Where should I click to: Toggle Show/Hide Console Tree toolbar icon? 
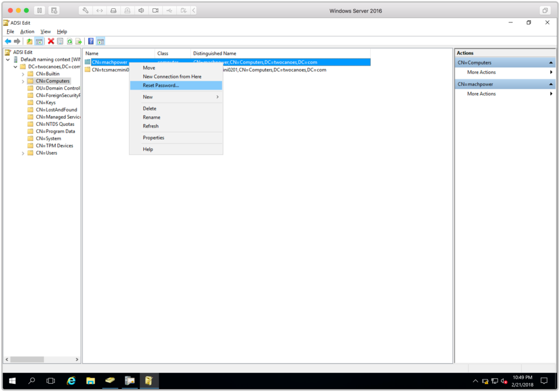(x=39, y=42)
